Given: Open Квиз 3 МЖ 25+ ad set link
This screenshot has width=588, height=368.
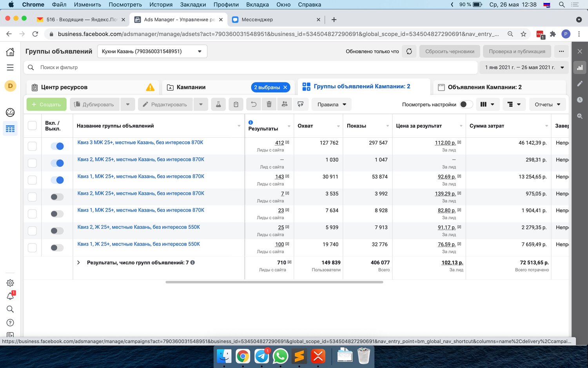Looking at the screenshot, I should (140, 142).
